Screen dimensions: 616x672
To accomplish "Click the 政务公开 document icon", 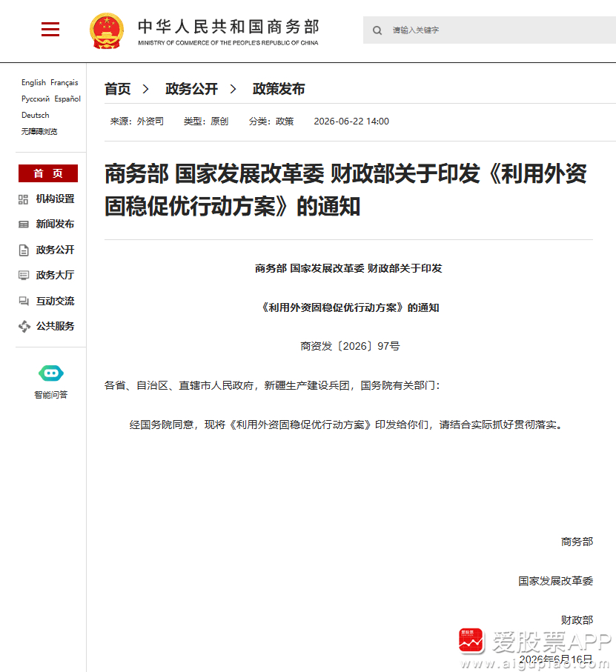I will pyautogui.click(x=24, y=250).
